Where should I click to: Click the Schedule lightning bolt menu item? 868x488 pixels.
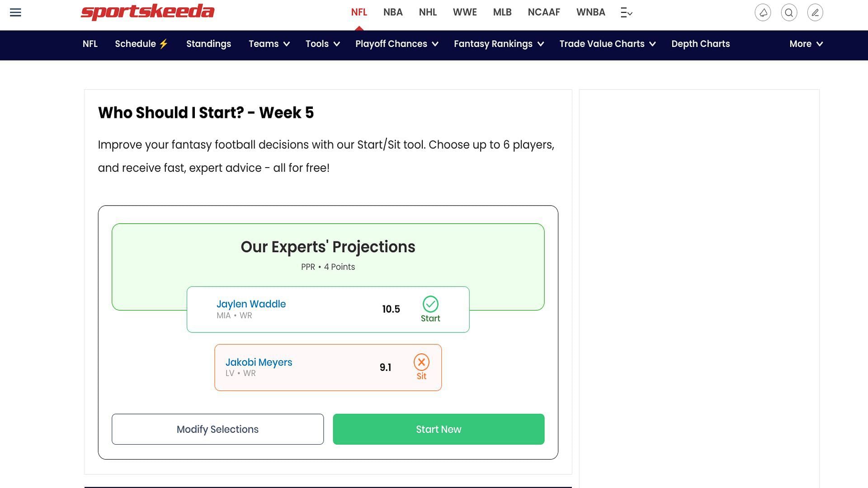click(142, 43)
